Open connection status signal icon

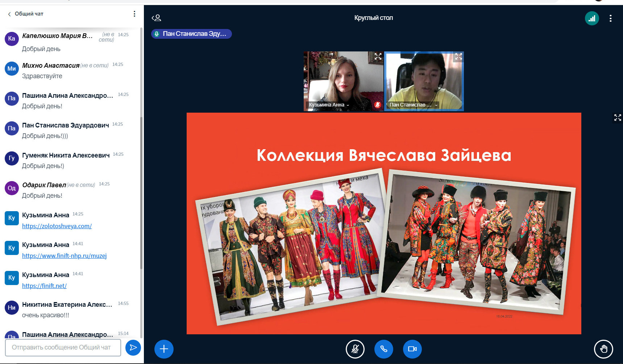coord(592,18)
